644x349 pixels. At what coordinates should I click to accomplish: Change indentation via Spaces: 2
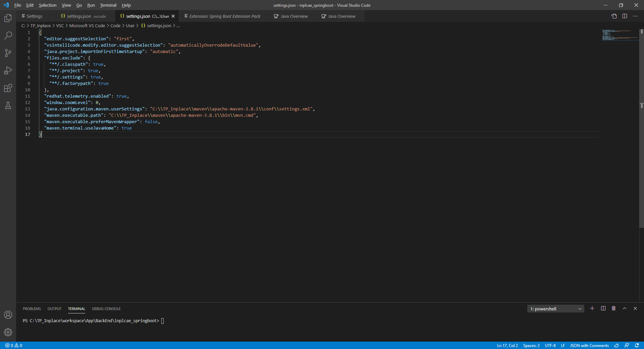point(531,345)
